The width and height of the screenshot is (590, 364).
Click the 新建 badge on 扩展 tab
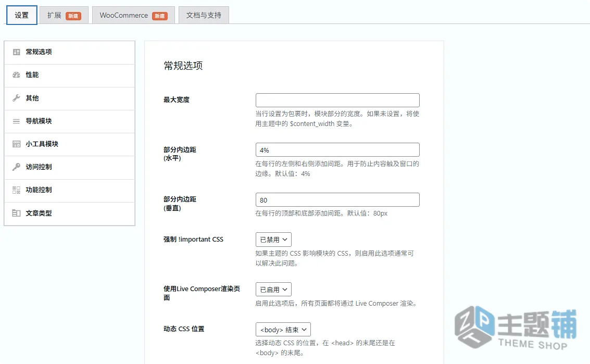coord(73,16)
